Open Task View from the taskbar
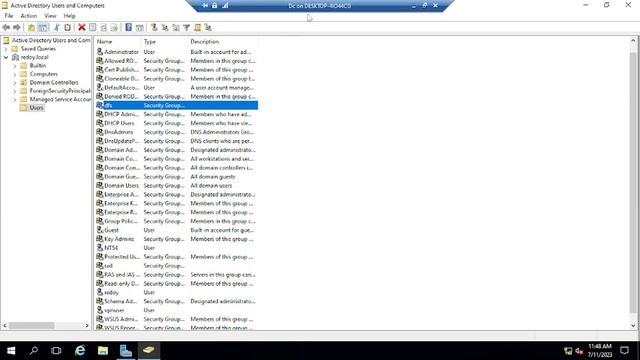 [x=56, y=351]
